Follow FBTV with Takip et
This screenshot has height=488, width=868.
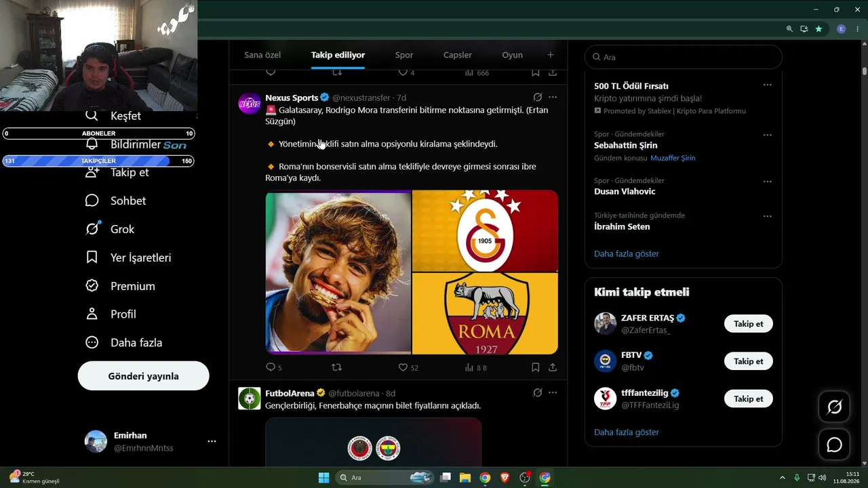748,361
